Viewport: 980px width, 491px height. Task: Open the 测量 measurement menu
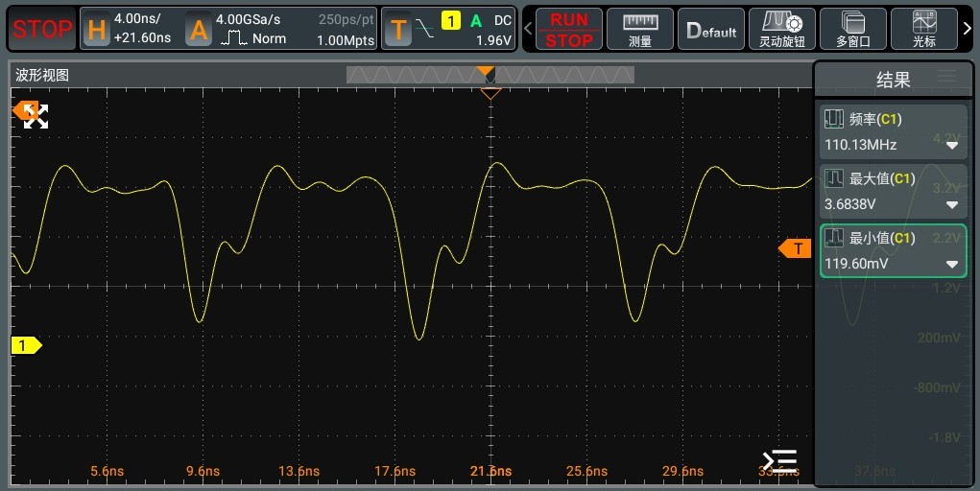pyautogui.click(x=640, y=30)
